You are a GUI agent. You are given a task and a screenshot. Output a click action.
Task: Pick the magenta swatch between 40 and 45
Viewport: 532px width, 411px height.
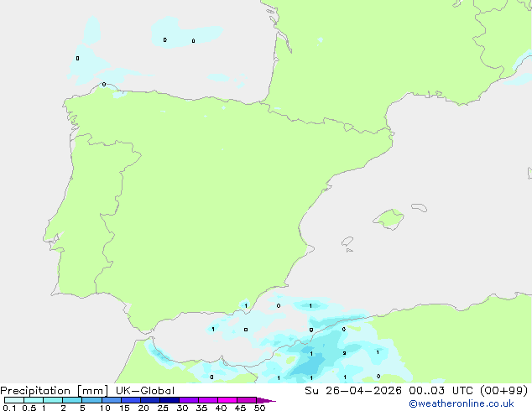pos(227,400)
